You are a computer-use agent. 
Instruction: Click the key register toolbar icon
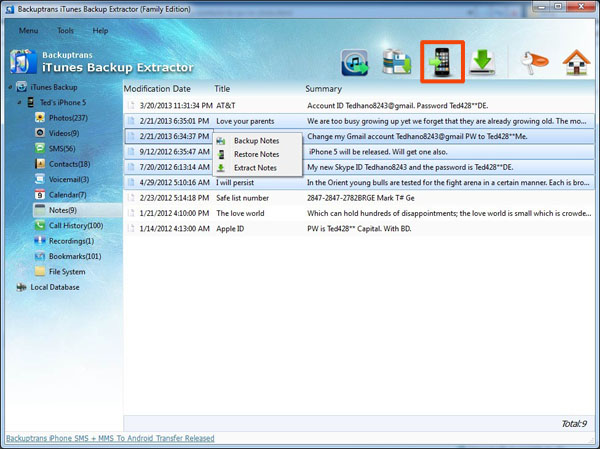(x=535, y=62)
